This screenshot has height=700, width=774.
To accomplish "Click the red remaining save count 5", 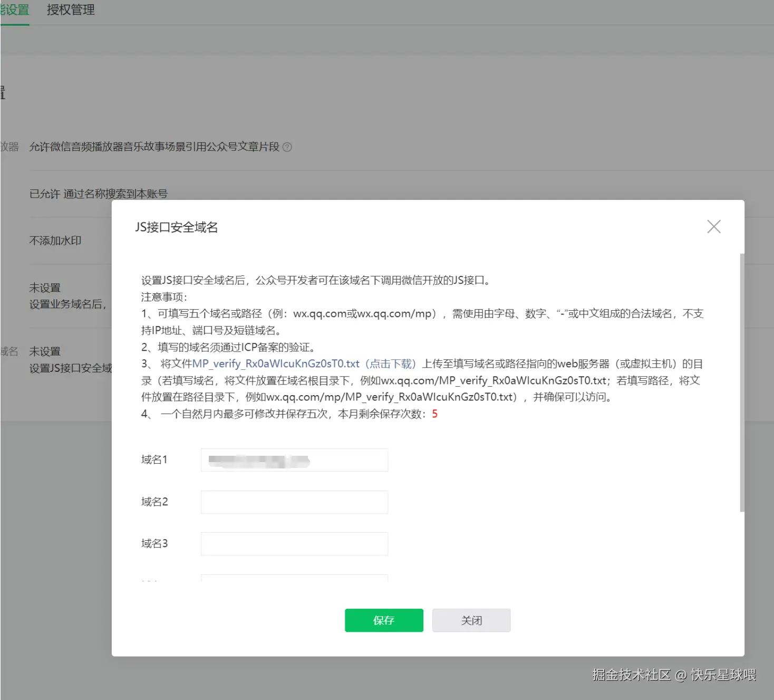I will tap(434, 415).
